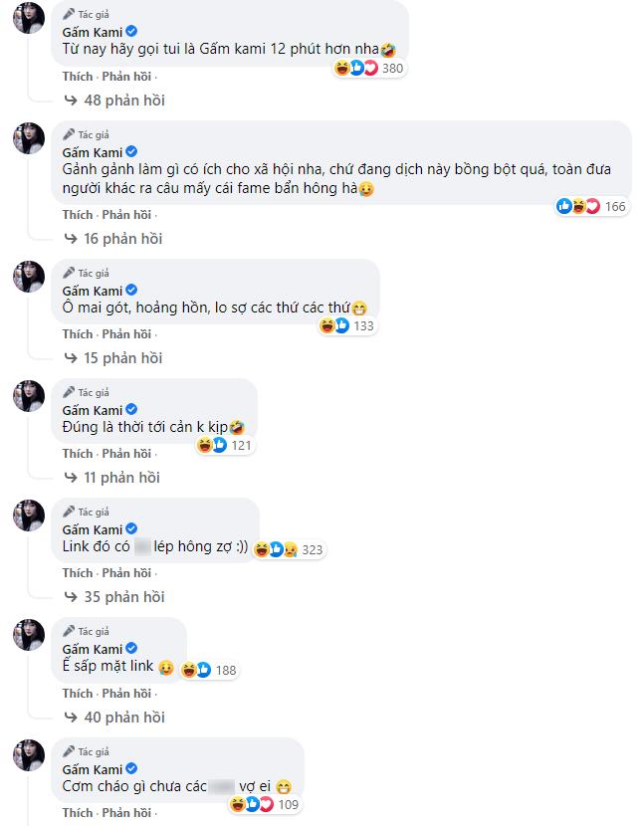Open the 35 phản hồi replies
The image size is (644, 826).
(114, 597)
